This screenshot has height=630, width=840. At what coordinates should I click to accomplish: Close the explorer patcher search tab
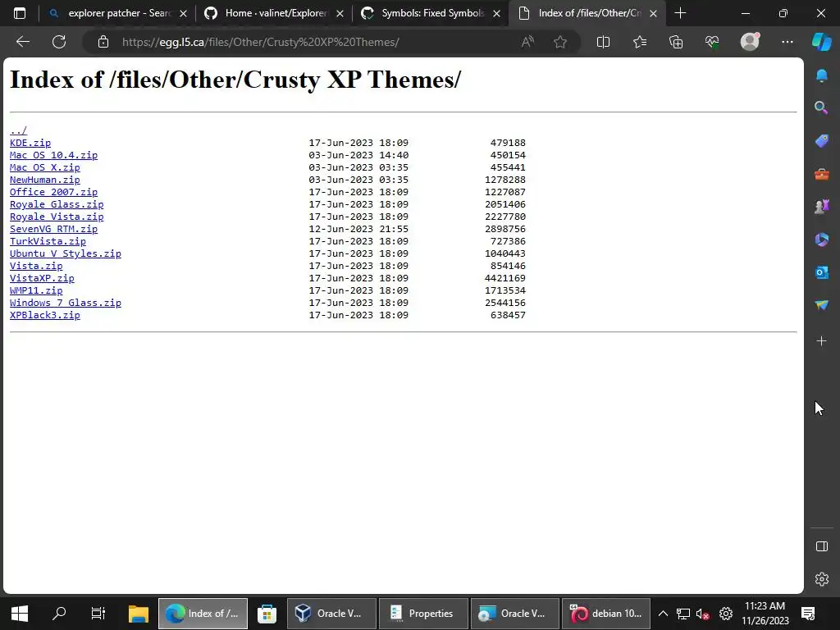(183, 13)
